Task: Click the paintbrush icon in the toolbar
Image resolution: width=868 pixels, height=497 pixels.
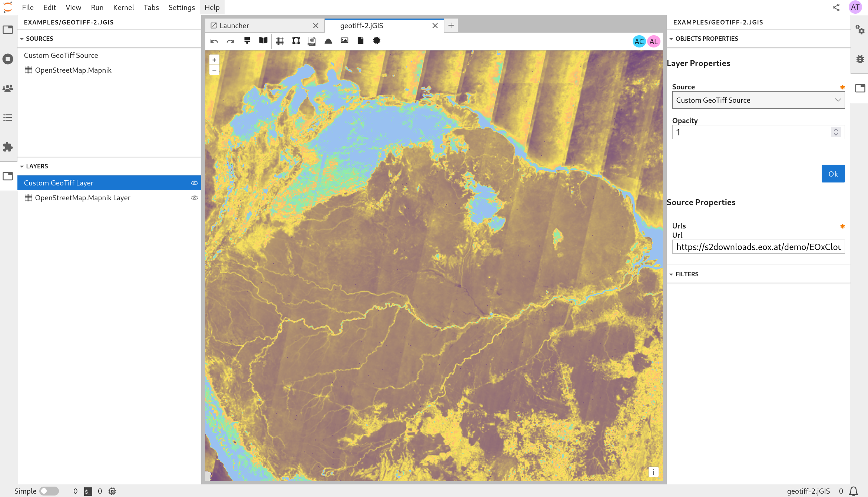Action: (247, 40)
